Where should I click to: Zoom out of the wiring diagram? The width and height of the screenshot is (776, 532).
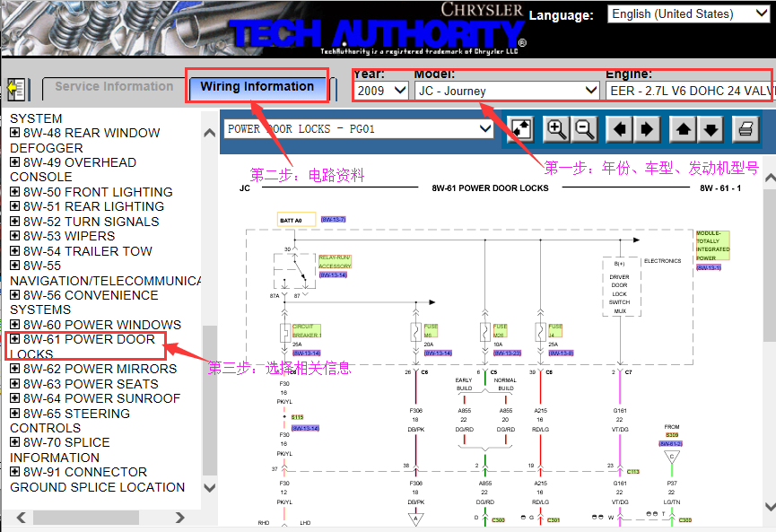tap(585, 130)
